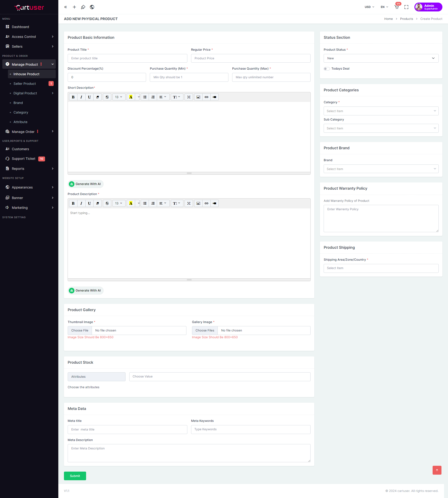Enable the Todays Deal toggle
The height and width of the screenshot is (498, 448).
pyautogui.click(x=326, y=69)
